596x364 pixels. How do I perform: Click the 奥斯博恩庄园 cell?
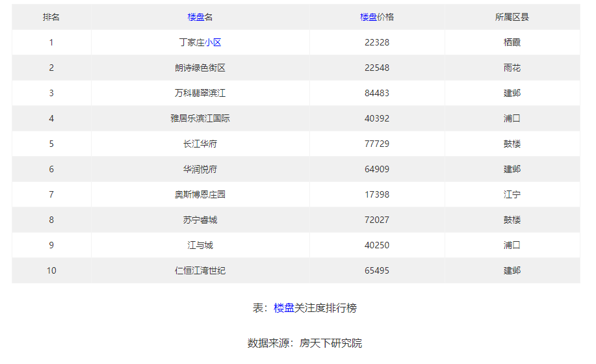(x=200, y=194)
